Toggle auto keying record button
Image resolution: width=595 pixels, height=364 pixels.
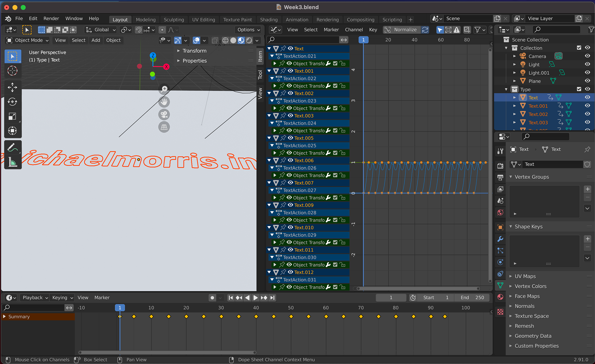(x=212, y=298)
